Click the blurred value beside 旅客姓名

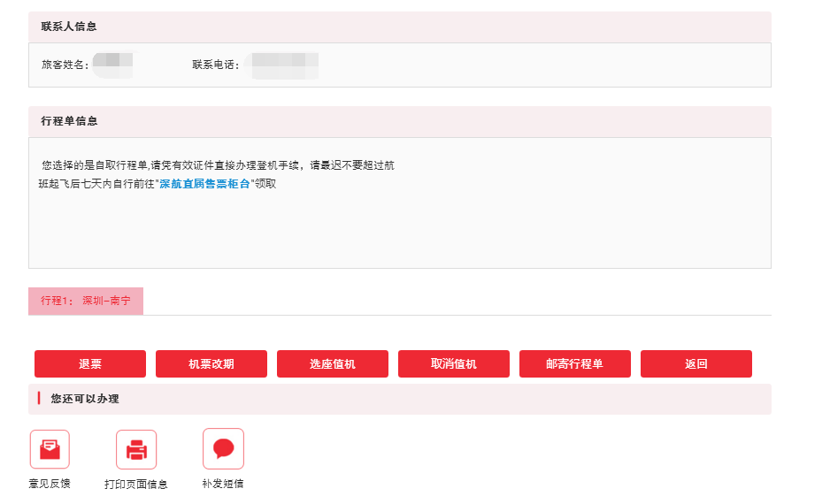113,65
